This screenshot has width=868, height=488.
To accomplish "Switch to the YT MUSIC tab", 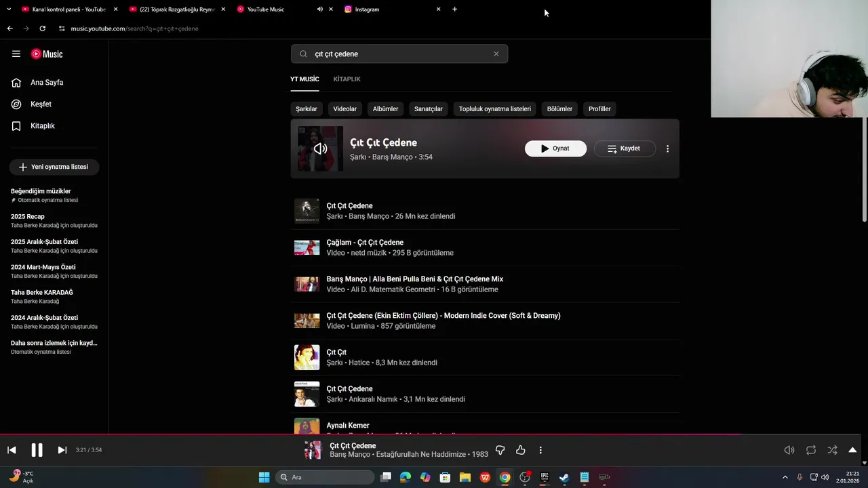I will tap(304, 79).
